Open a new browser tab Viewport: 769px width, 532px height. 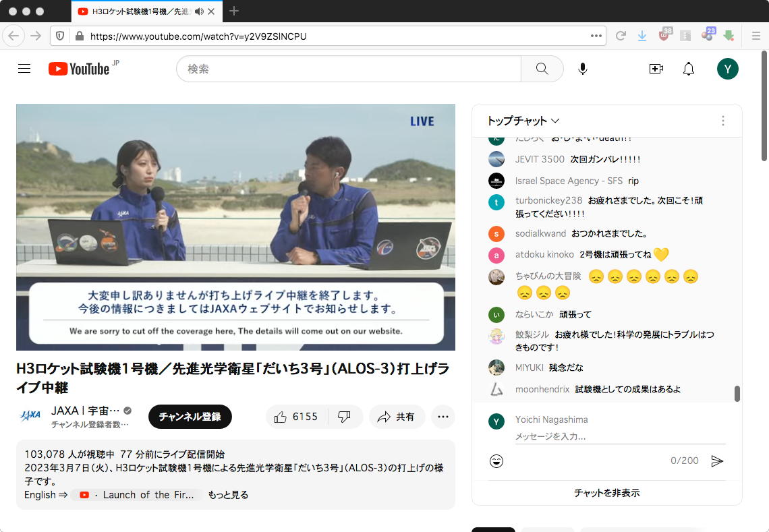click(x=234, y=11)
